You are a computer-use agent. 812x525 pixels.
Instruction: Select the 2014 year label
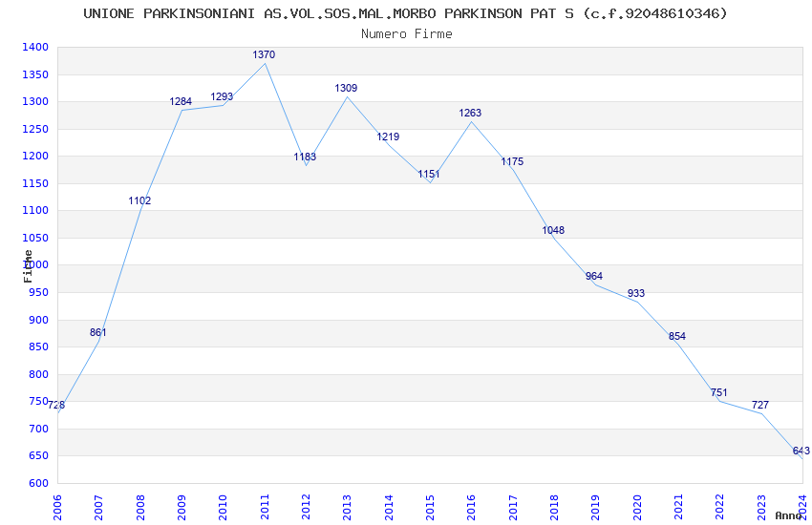[389, 508]
